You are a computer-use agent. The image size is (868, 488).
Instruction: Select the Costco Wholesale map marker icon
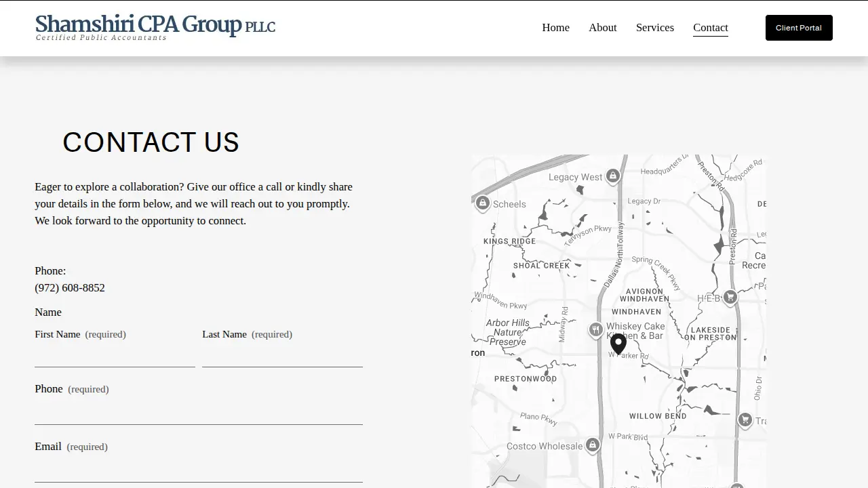[593, 445]
